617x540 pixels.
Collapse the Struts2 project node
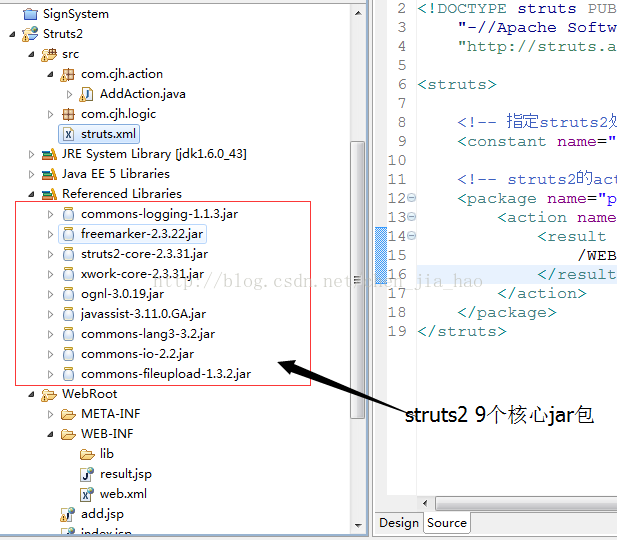[12, 35]
